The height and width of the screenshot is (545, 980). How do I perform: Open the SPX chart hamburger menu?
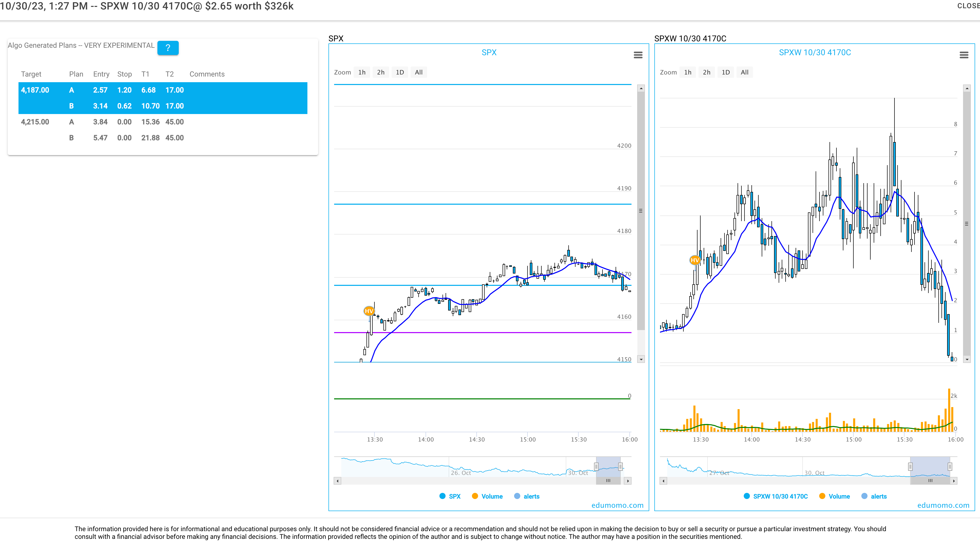coord(638,55)
